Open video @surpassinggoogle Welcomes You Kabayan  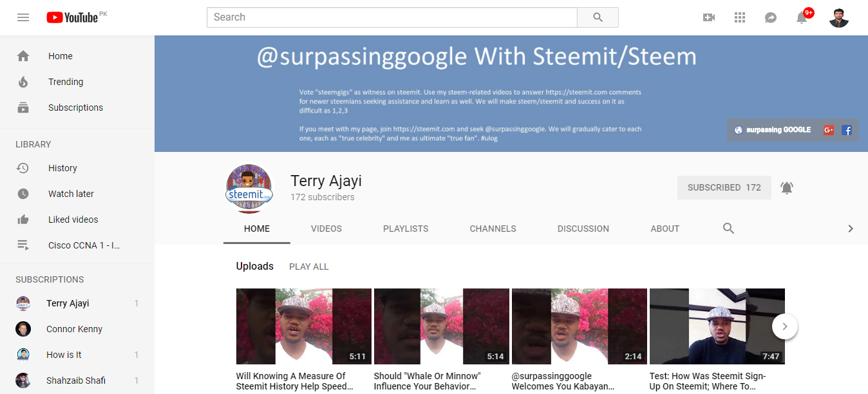pos(563,381)
